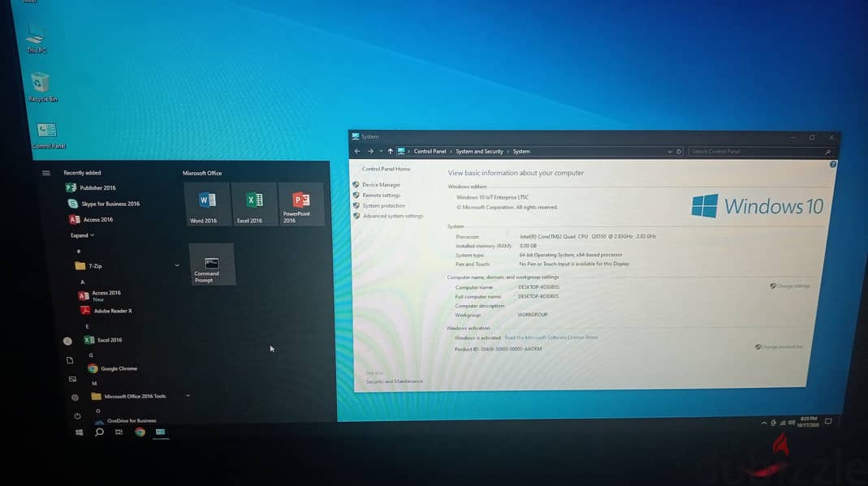Read the Microsoft Software License Terms
Viewport: 868px width, 486px height.
pos(551,338)
